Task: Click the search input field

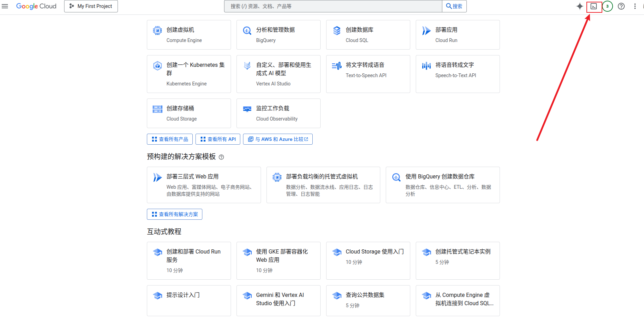Action: [x=333, y=6]
